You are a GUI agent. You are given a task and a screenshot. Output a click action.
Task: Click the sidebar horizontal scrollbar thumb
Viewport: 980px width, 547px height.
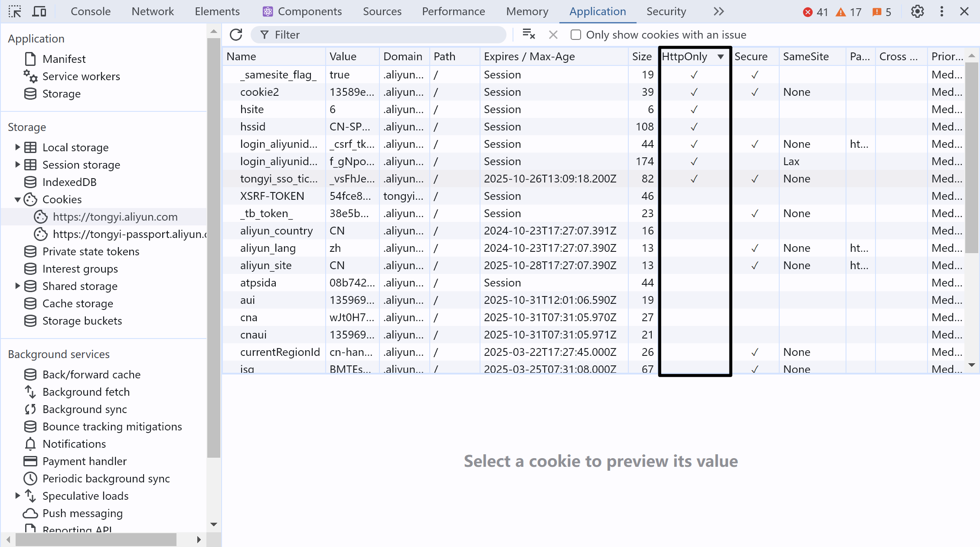tap(95, 540)
